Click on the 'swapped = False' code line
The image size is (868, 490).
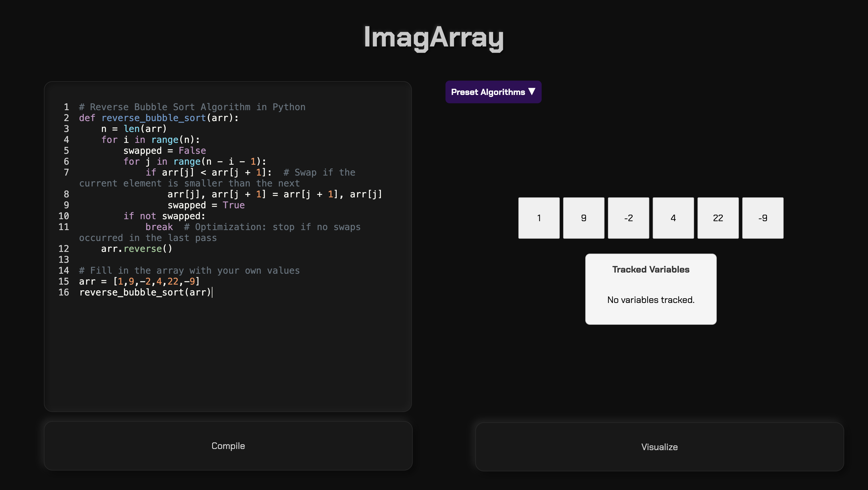(x=164, y=151)
